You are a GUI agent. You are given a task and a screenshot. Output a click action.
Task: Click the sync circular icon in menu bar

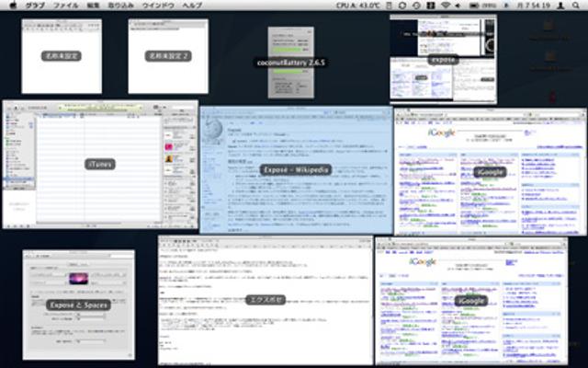click(402, 6)
